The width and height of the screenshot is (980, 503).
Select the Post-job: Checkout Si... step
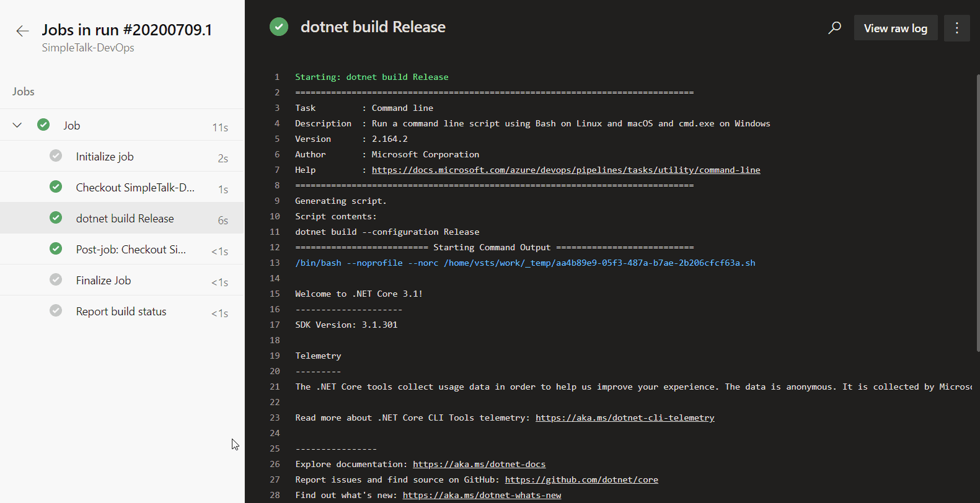[121, 249]
